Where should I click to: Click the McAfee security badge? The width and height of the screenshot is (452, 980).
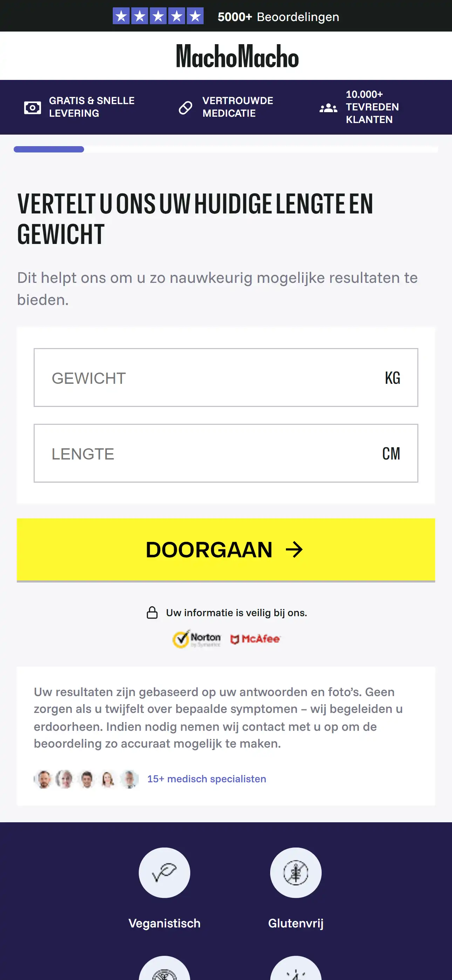[x=255, y=639]
